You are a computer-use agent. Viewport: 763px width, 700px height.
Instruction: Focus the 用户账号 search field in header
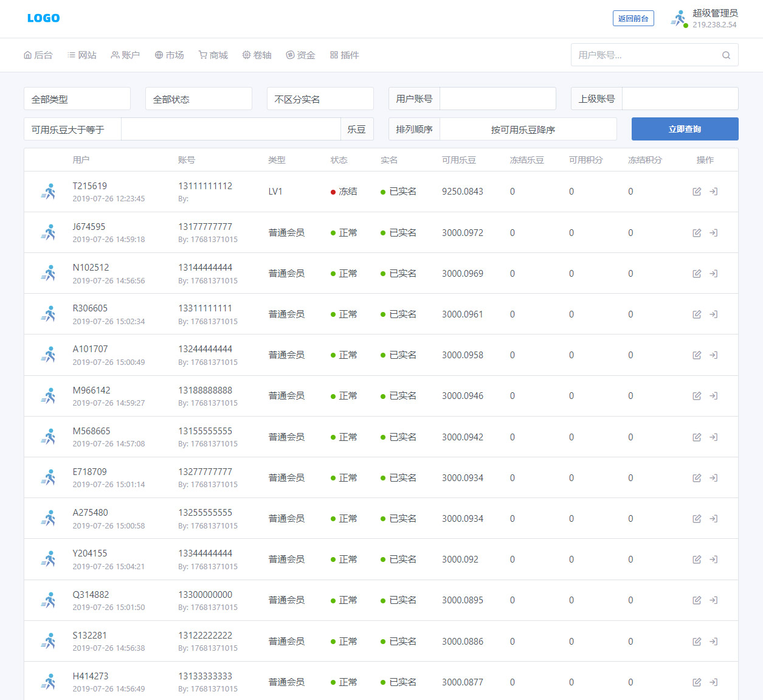(655, 55)
